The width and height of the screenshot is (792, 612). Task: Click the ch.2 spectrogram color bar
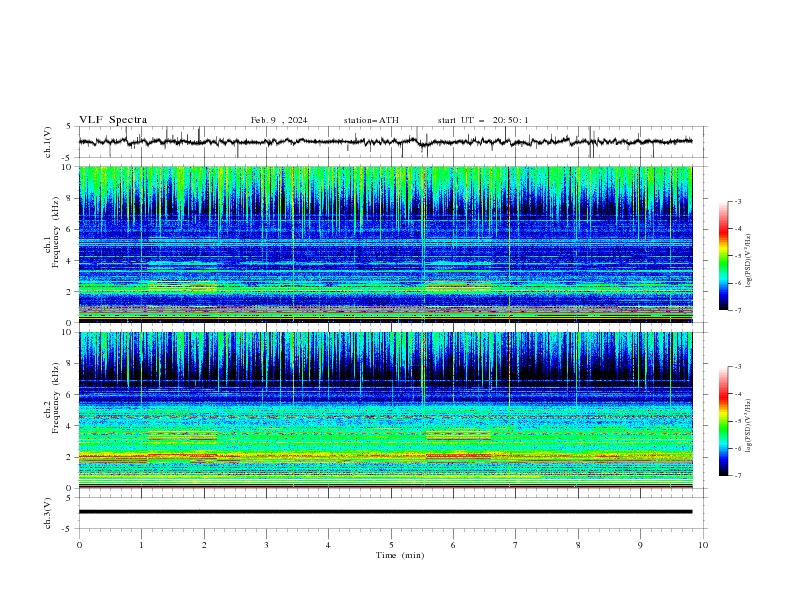[724, 421]
